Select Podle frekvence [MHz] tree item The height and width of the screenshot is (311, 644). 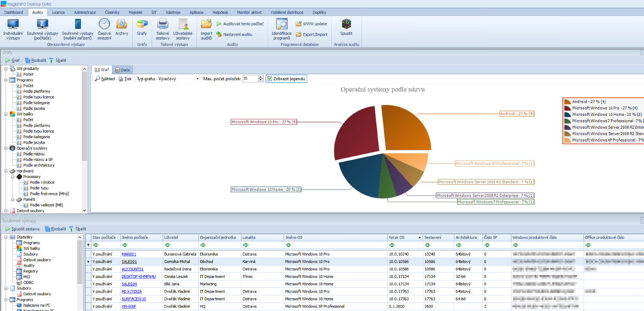[49, 193]
